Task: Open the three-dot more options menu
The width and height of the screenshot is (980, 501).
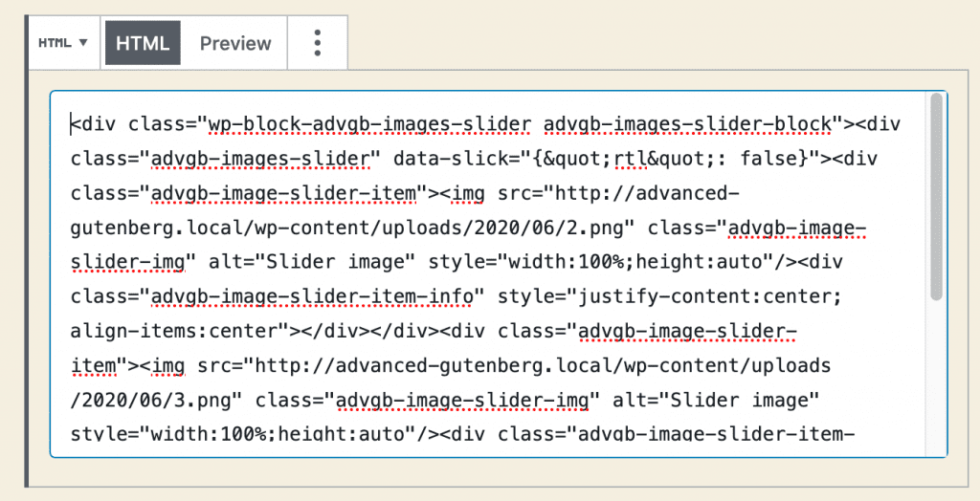Action: click(318, 43)
